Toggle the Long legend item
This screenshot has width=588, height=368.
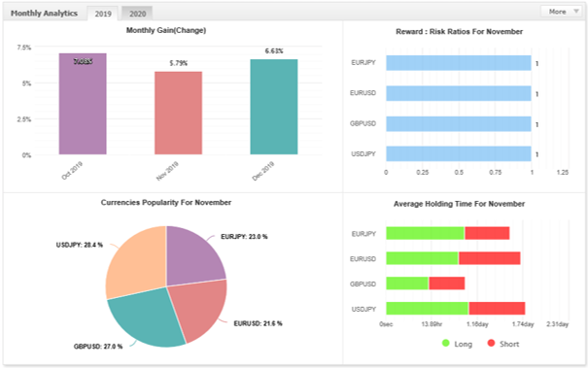pyautogui.click(x=457, y=344)
